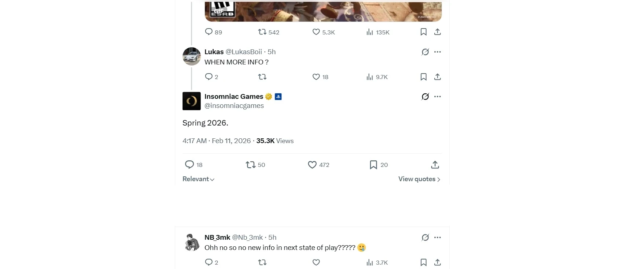Like Lukas's 'WHEN MORE INFO' reply
The width and height of the screenshot is (644, 269).
[316, 77]
